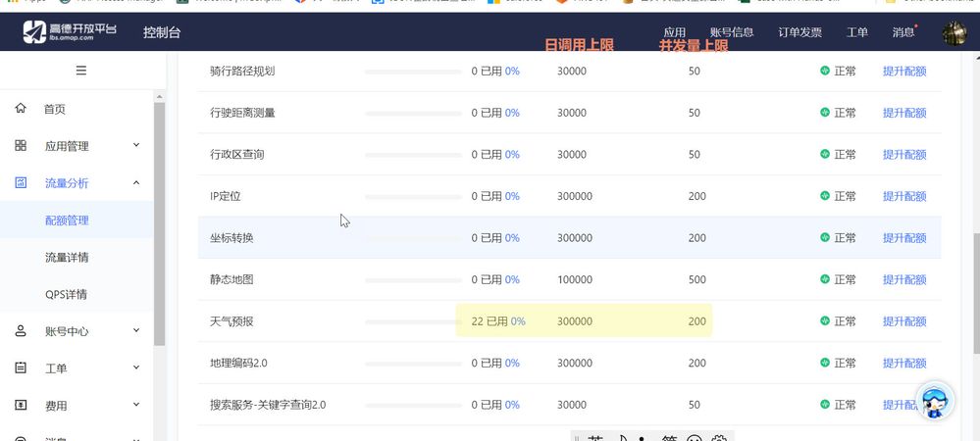Click the green status icon for IP定位
980x441 pixels.
(x=824, y=196)
